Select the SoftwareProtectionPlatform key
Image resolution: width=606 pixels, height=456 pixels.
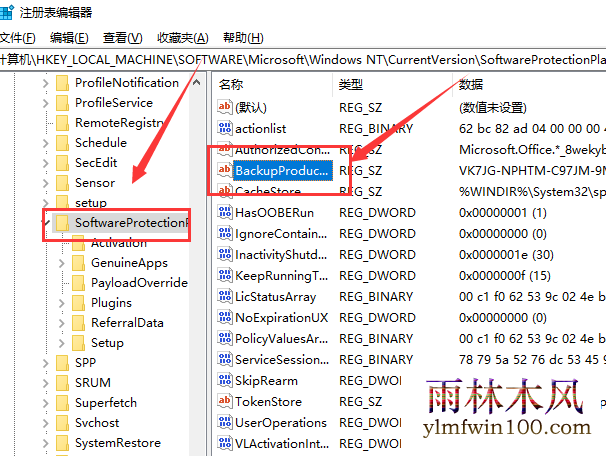(x=121, y=223)
